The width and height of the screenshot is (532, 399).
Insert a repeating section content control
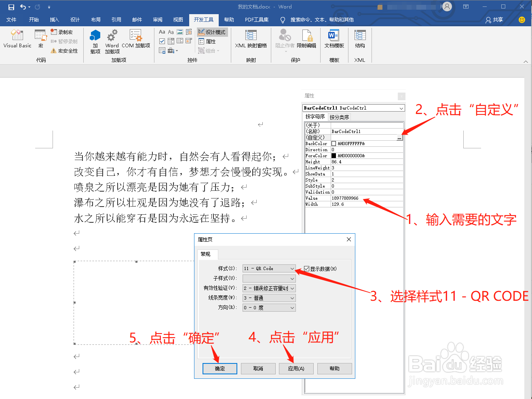pos(162,51)
